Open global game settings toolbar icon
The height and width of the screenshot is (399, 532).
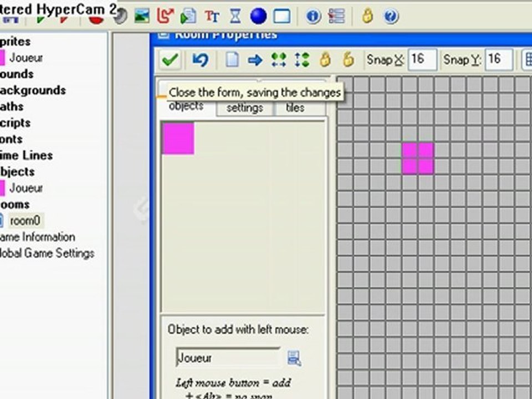336,16
